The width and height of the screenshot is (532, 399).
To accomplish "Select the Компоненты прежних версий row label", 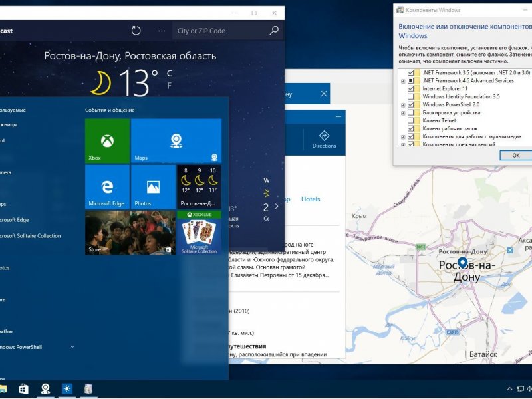I will coord(459,144).
